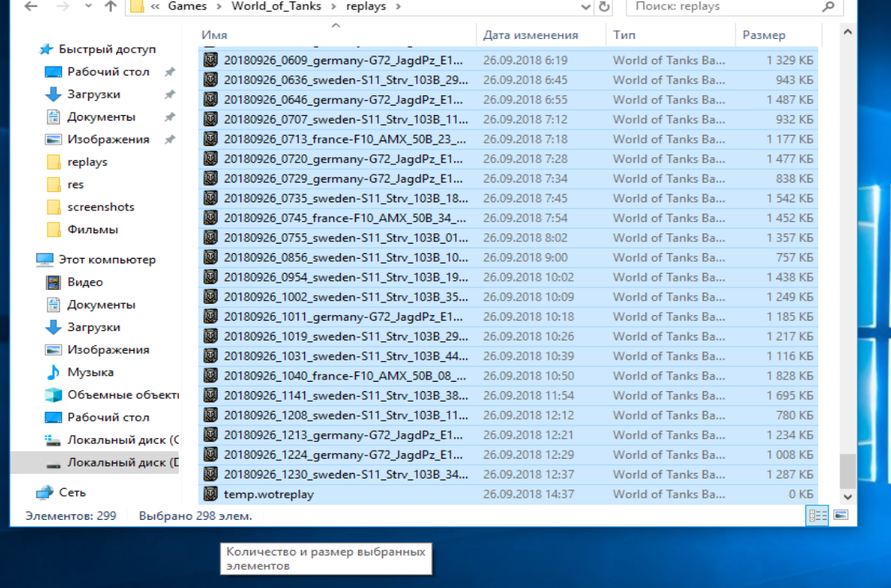Open pinned Изображения under quick access

pos(108,139)
